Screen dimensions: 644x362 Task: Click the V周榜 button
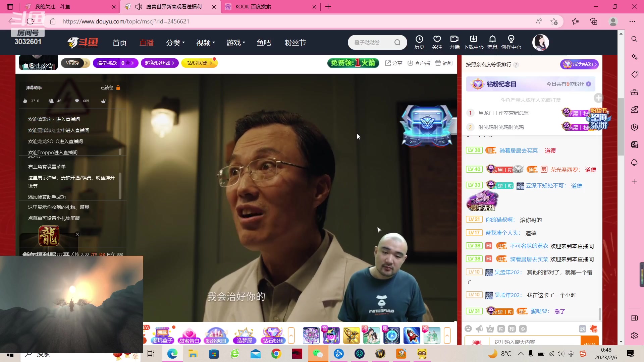pyautogui.click(x=75, y=63)
